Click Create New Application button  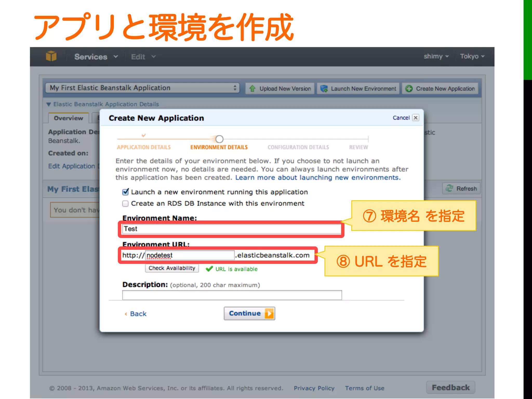[440, 89]
